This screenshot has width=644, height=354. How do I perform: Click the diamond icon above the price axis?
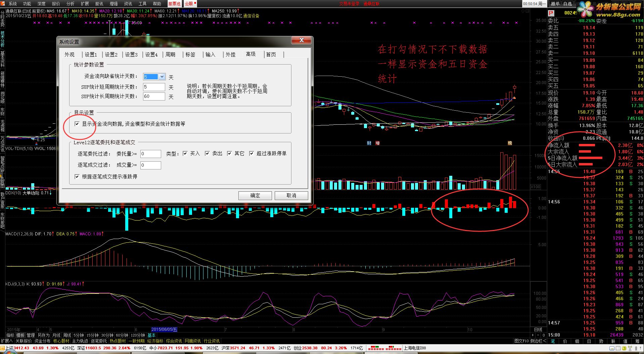[523, 11]
